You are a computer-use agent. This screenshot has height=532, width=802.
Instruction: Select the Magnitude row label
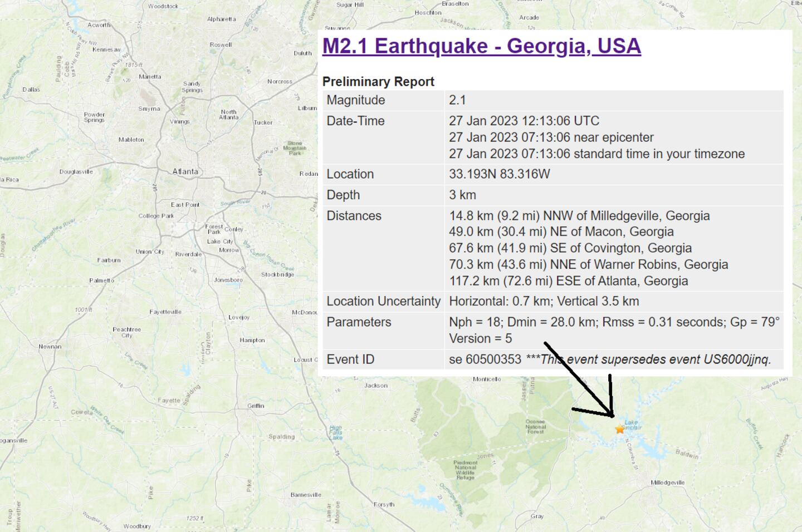click(x=356, y=100)
